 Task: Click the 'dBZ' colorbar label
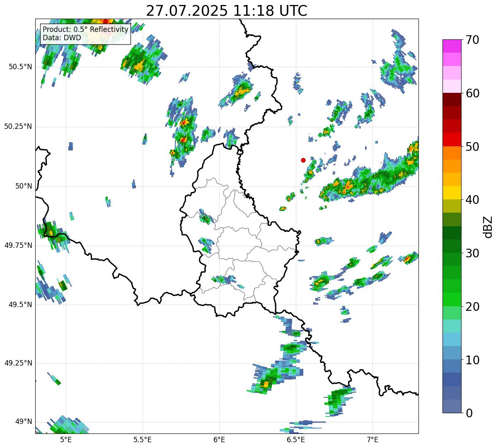pyautogui.click(x=488, y=226)
